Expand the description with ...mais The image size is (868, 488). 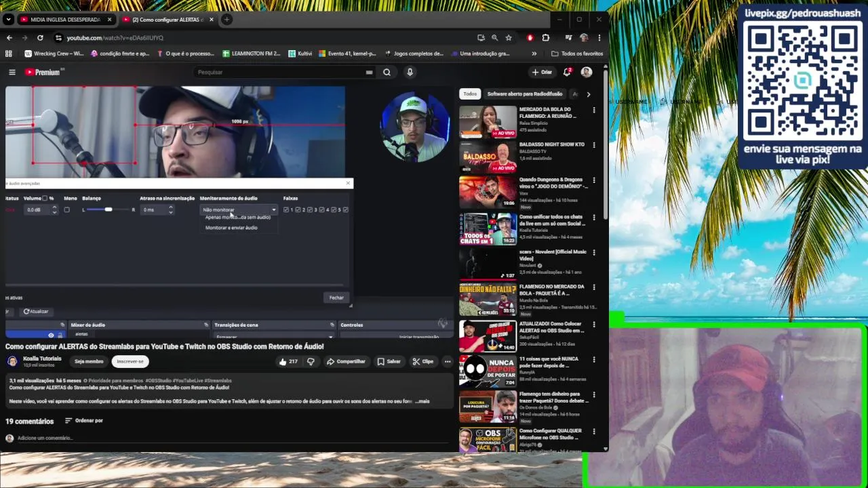tap(422, 401)
